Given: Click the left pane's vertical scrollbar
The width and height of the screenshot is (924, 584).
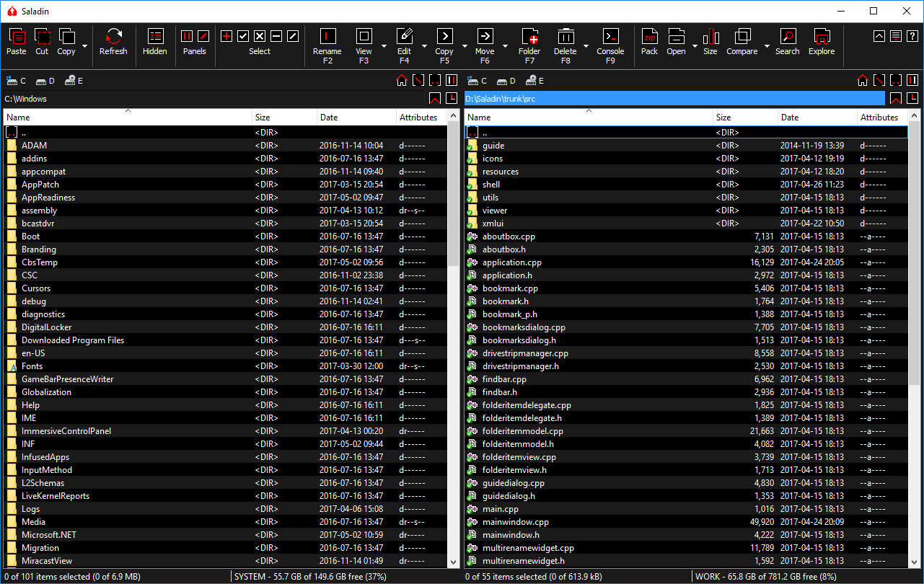Looking at the screenshot, I should point(453,339).
